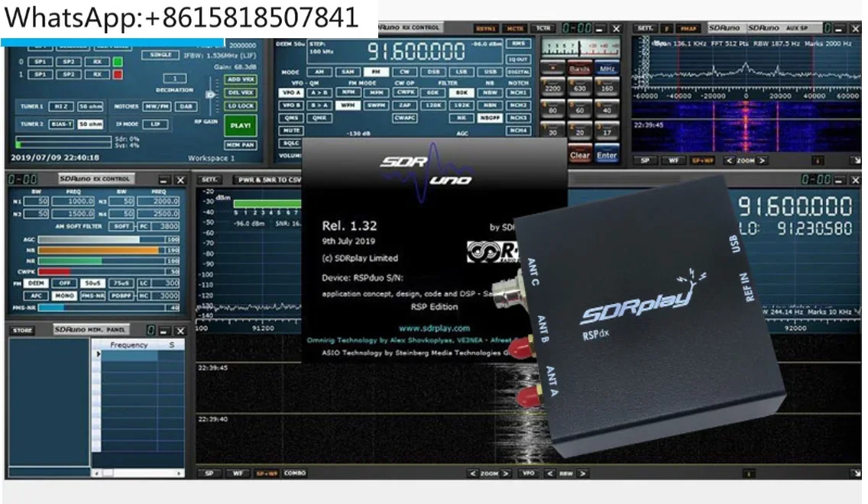Select the MW/FM notch filter

coord(157,107)
